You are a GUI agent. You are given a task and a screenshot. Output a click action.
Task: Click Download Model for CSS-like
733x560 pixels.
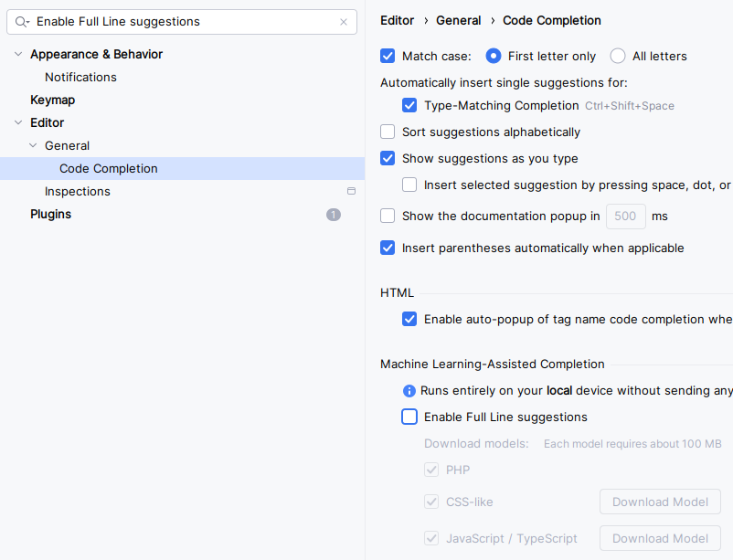[660, 502]
